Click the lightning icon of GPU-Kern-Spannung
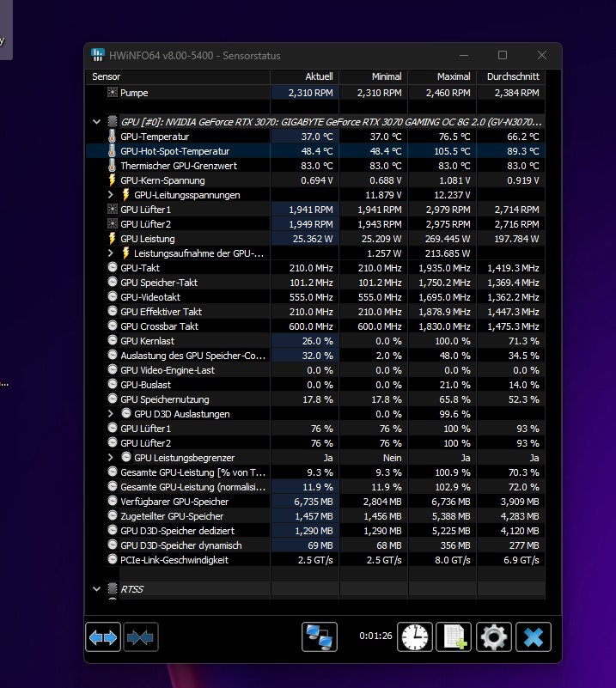This screenshot has height=688, width=616. pos(112,180)
